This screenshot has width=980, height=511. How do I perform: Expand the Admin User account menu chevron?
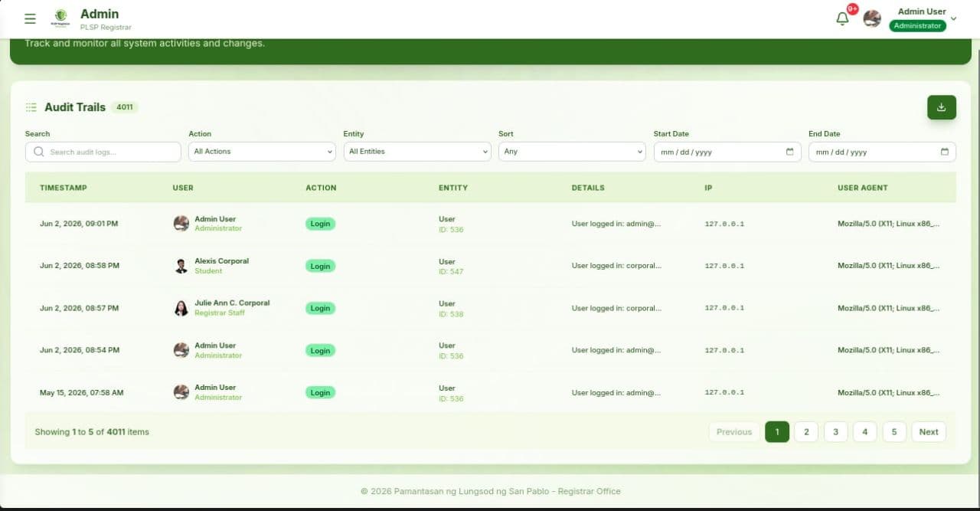coord(953,19)
